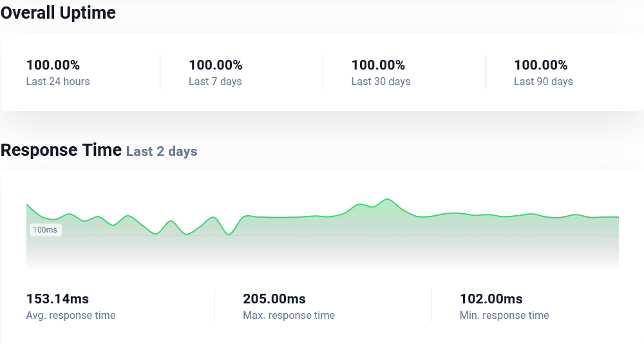Select the Last 90 days label
Image resolution: width=644 pixels, height=344 pixels.
pos(543,82)
